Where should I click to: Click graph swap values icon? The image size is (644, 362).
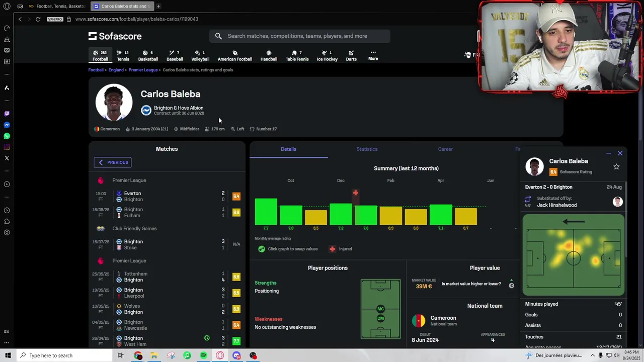[261, 249]
